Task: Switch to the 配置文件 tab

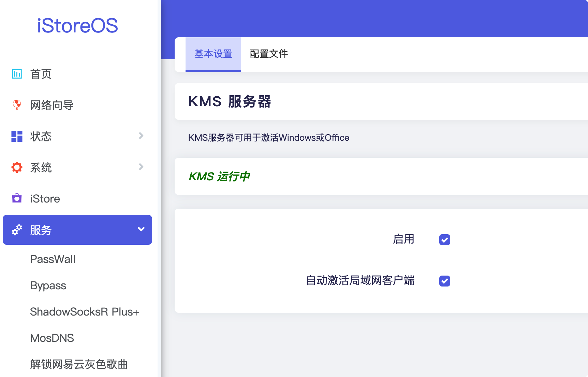Action: [268, 54]
